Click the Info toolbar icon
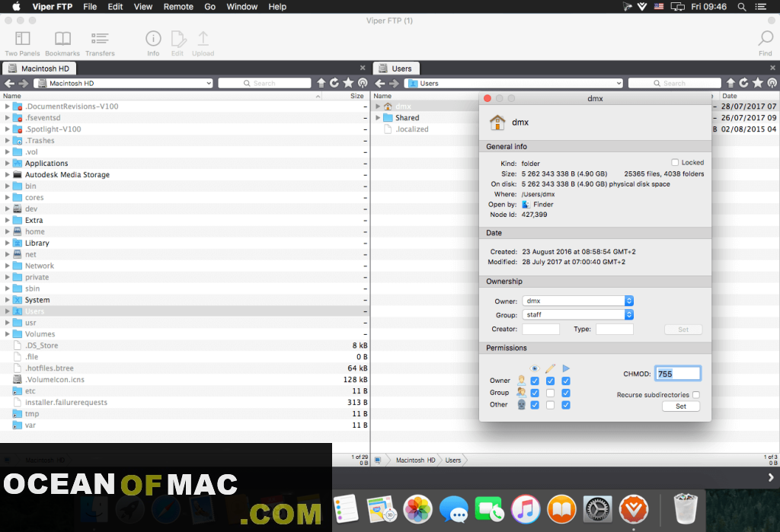 pyautogui.click(x=153, y=39)
